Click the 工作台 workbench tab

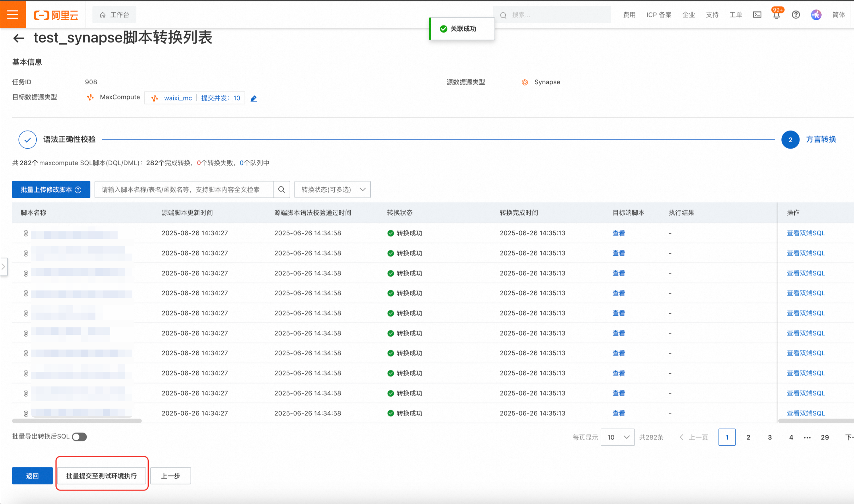point(115,14)
